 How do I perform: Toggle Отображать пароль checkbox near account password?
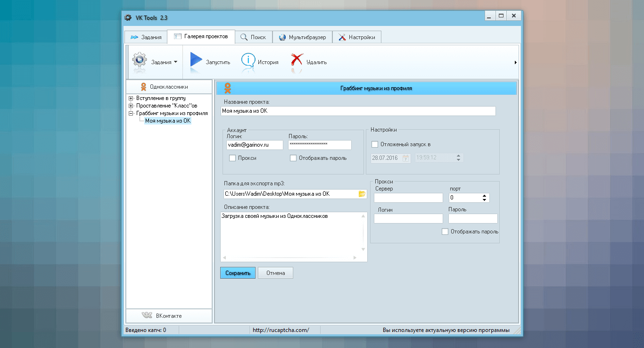tap(293, 158)
